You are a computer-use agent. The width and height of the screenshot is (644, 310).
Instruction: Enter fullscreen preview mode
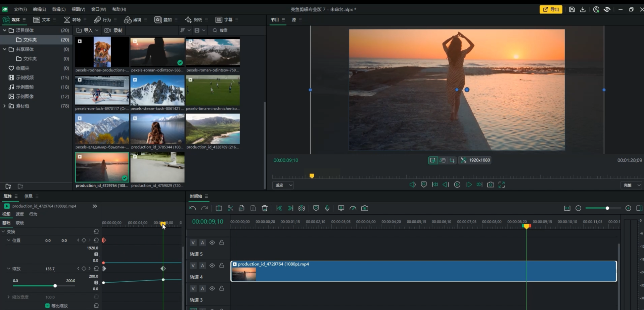[x=502, y=185]
